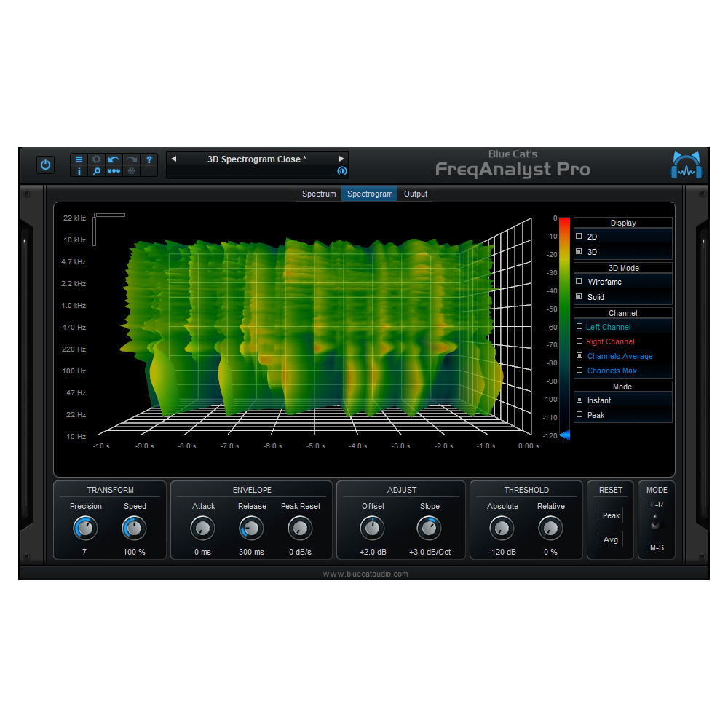The image size is (728, 728).
Task: Adjust the Release knob in the Envelope section
Action: [x=251, y=528]
